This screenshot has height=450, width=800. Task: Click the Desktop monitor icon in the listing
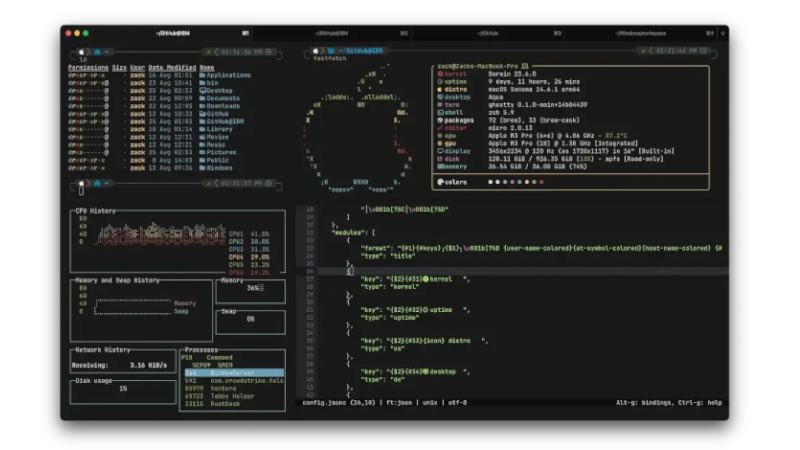[203, 90]
